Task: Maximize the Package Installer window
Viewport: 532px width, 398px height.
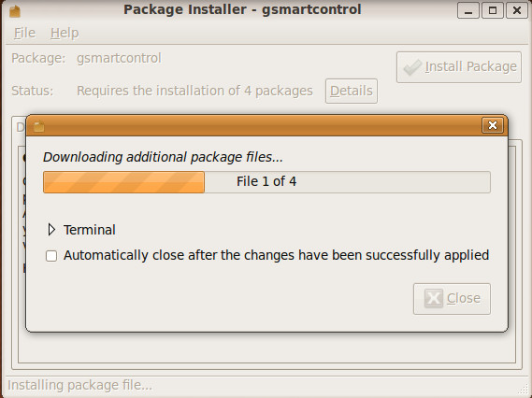Action: [x=493, y=10]
